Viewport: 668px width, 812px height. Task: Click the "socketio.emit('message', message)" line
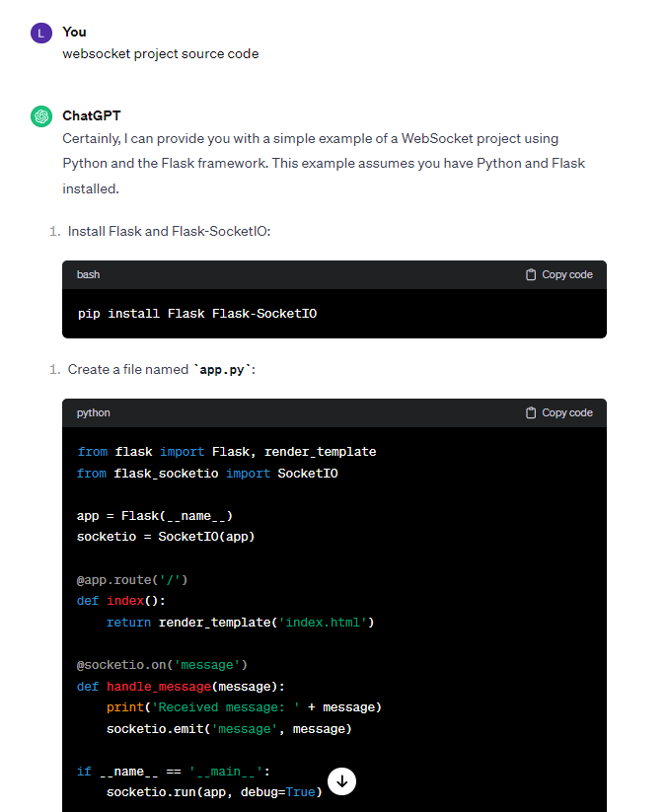tap(229, 729)
